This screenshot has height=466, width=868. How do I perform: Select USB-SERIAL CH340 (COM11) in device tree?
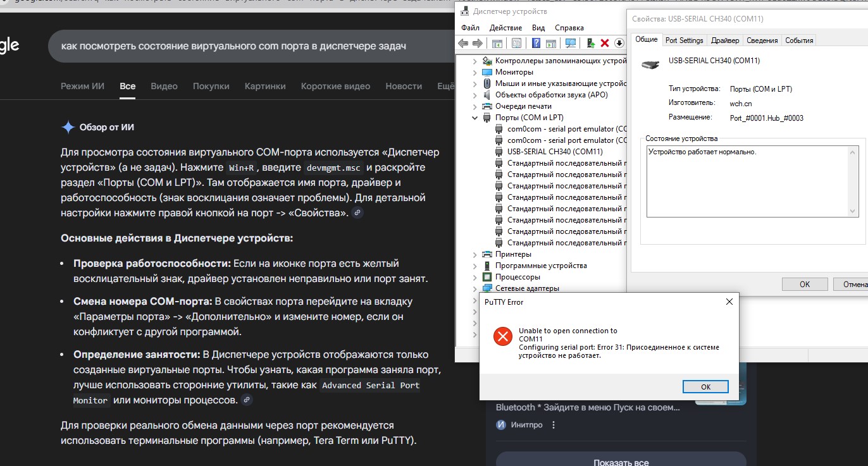(x=554, y=152)
